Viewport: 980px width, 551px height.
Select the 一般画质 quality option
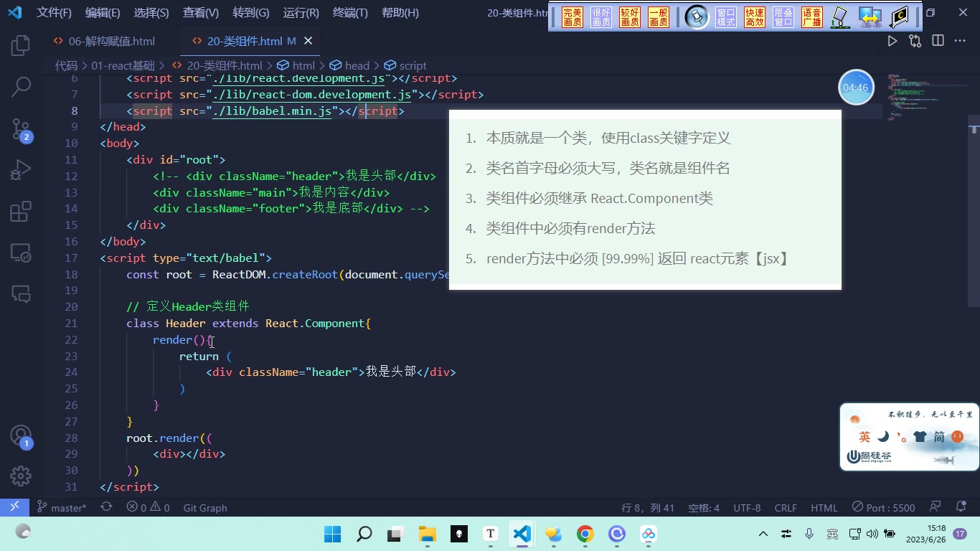point(659,17)
